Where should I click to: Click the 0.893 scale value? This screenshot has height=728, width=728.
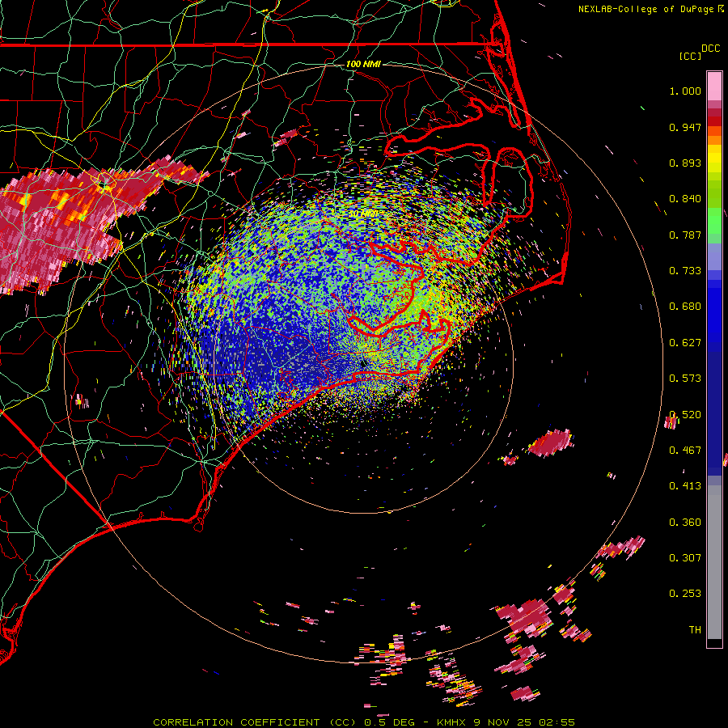coord(685,163)
